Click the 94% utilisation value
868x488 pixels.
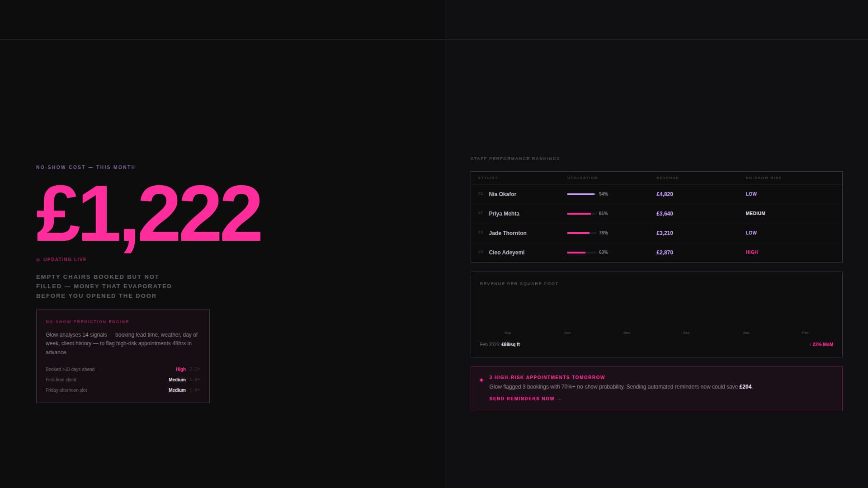(604, 194)
